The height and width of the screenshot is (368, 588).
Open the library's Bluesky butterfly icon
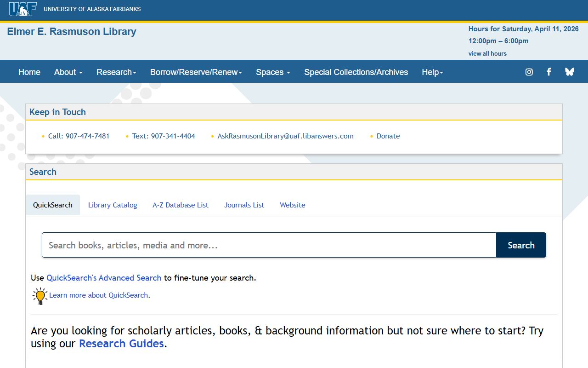570,72
